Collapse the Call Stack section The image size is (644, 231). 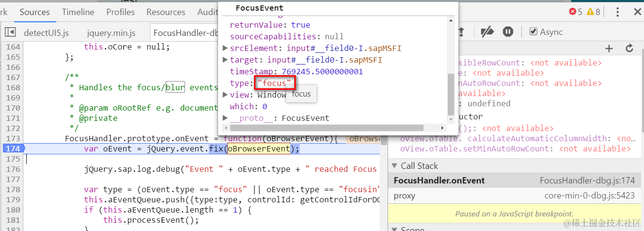(394, 166)
